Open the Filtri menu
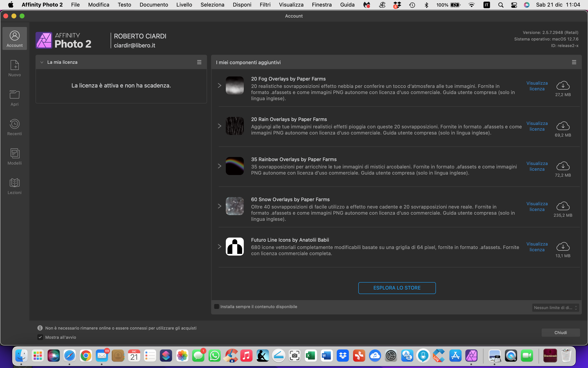 point(265,5)
